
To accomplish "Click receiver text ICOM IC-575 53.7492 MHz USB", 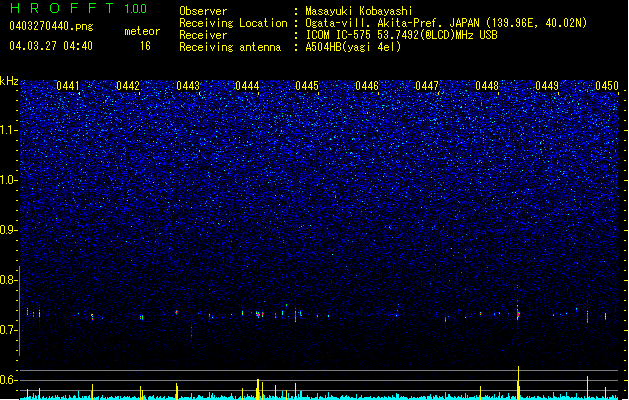I will coord(401,35).
